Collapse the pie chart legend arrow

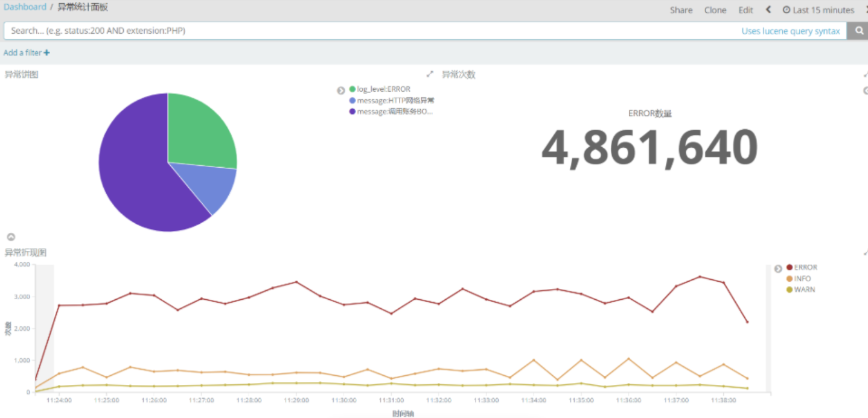(x=341, y=90)
